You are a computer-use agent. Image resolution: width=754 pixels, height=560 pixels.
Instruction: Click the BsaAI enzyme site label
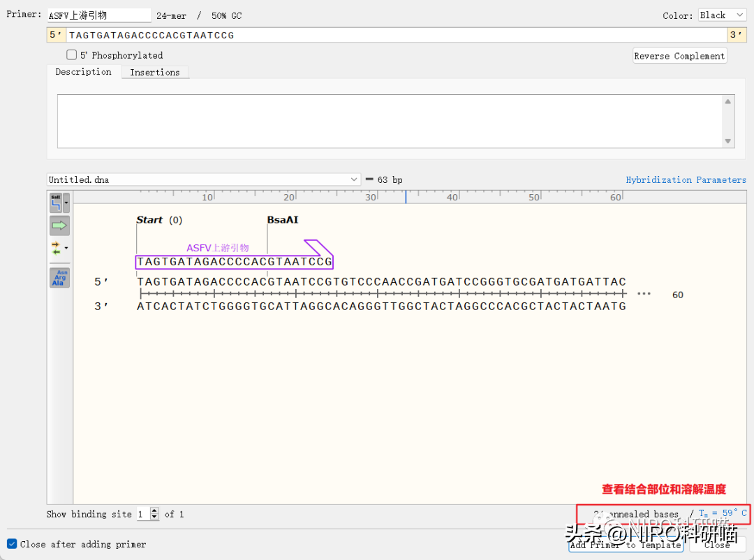282,220
